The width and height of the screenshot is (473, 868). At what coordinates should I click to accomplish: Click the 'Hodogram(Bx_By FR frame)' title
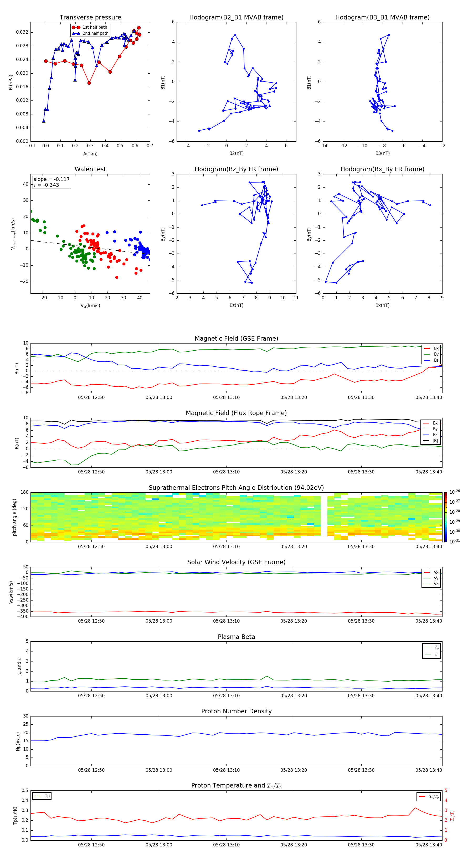(x=382, y=169)
